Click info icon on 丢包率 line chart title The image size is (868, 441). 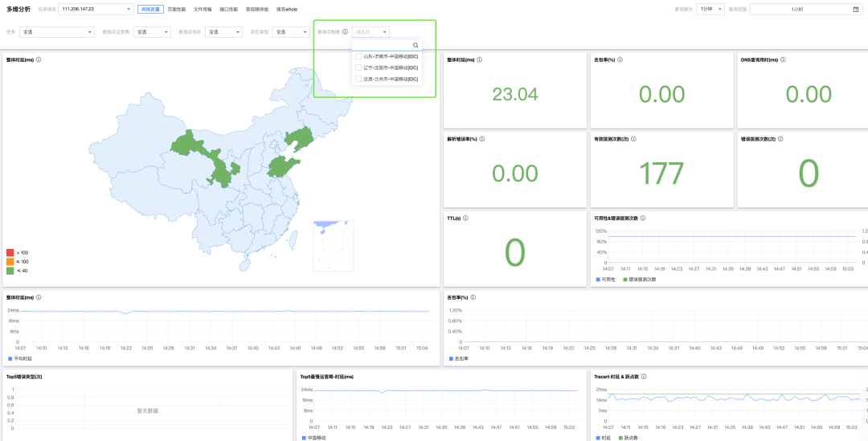[473, 297]
